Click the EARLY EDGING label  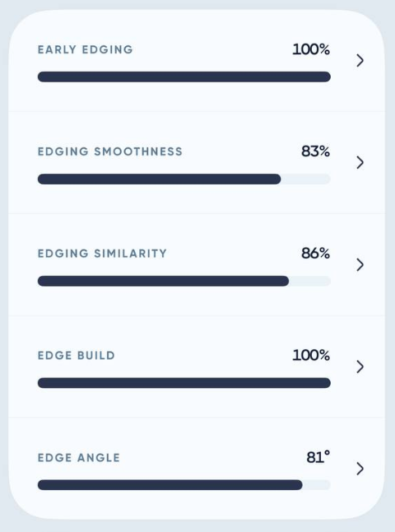[85, 49]
